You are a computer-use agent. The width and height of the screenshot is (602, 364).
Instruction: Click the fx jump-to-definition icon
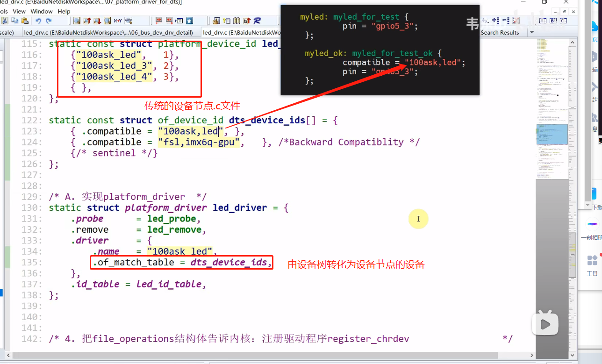(x=247, y=21)
